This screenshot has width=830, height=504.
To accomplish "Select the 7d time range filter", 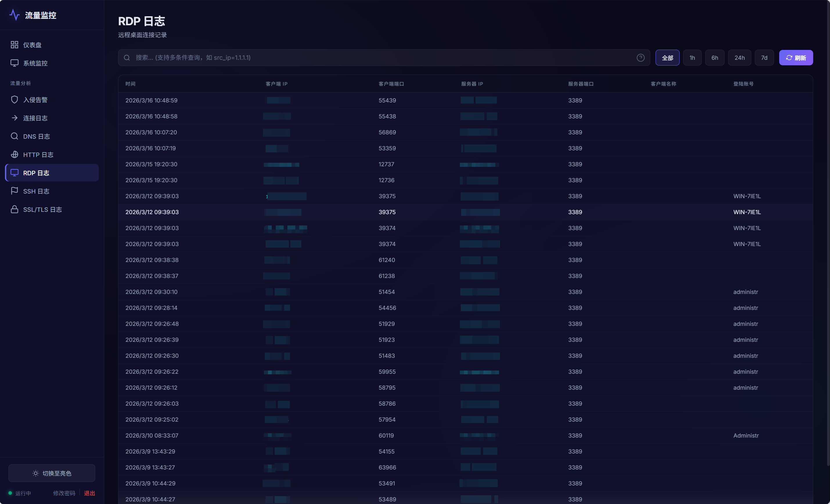I will click(x=764, y=57).
